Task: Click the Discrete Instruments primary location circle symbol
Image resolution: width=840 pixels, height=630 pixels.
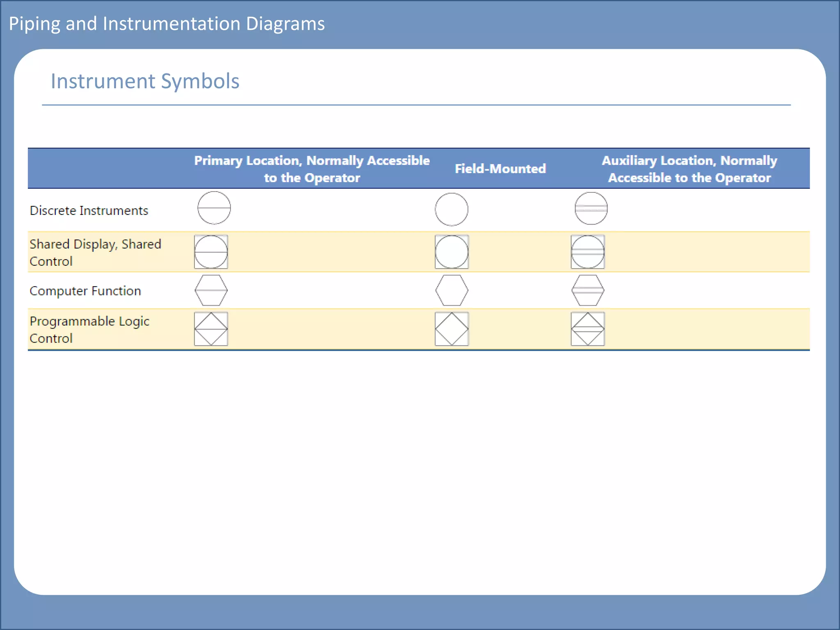Action: (214, 208)
